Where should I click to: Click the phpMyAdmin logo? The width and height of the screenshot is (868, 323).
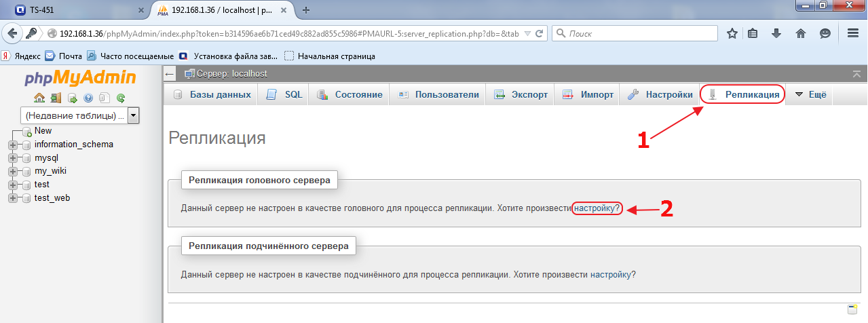tap(80, 78)
